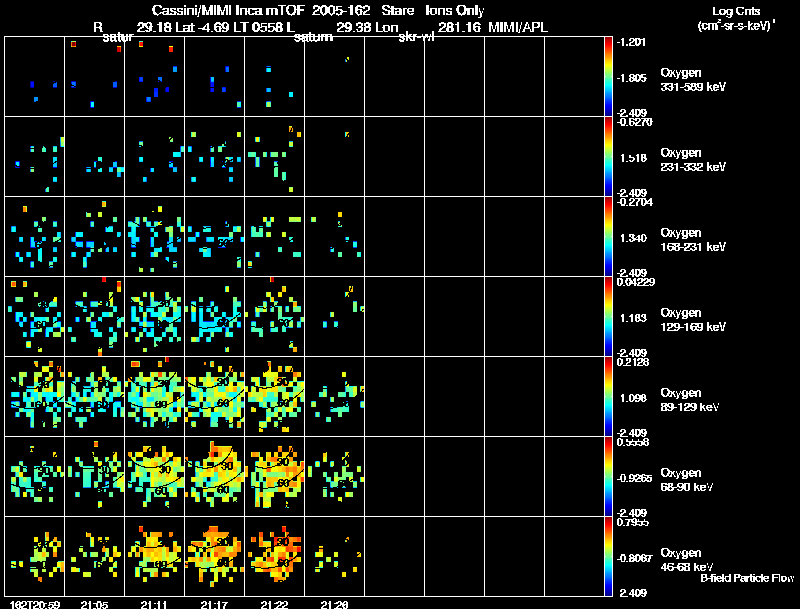Select the 162T20:59 time label

pyautogui.click(x=35, y=605)
